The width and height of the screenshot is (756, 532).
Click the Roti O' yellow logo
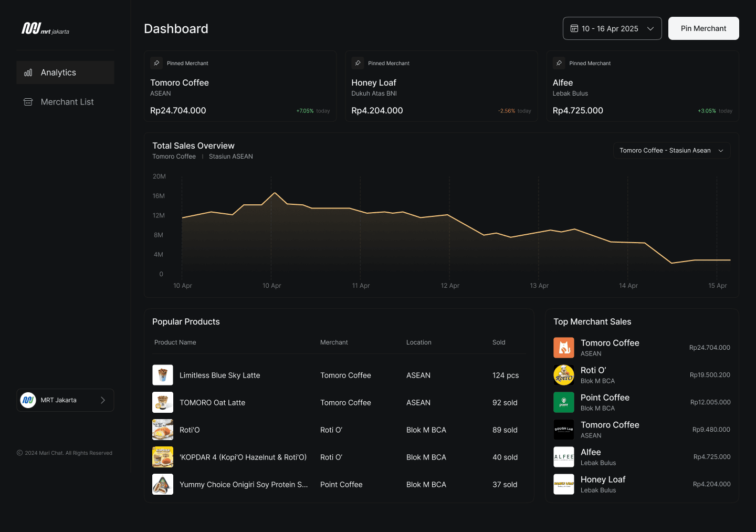[564, 375]
